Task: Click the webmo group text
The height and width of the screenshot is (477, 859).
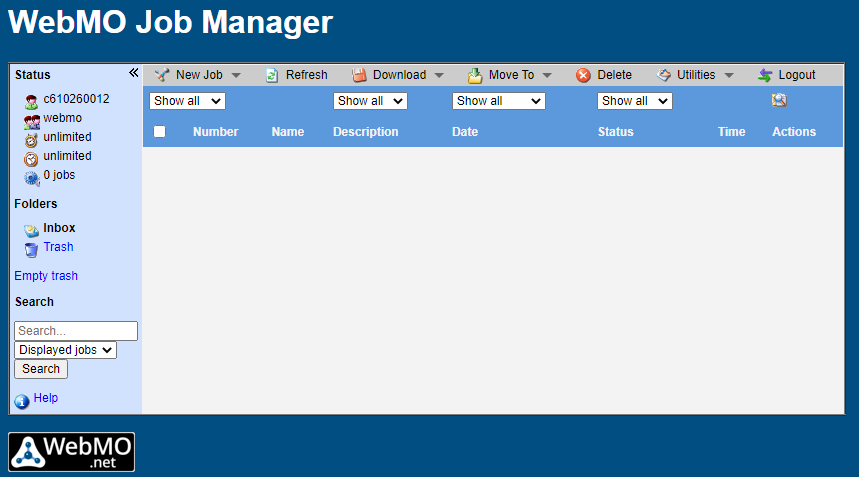Action: click(x=62, y=118)
